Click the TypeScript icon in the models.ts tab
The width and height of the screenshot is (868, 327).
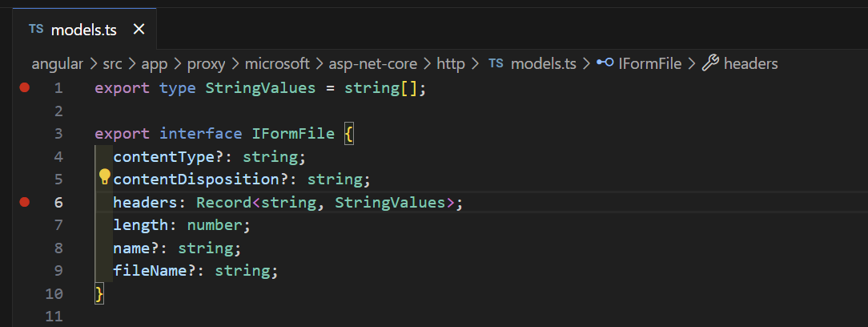pyautogui.click(x=36, y=30)
